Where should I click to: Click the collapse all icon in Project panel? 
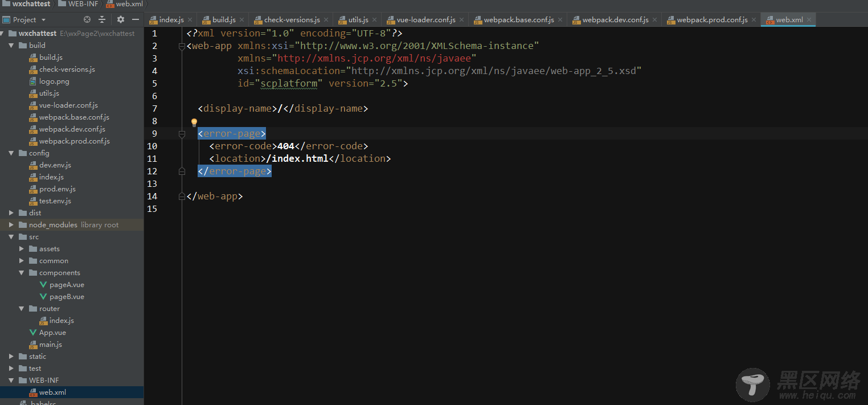(102, 19)
